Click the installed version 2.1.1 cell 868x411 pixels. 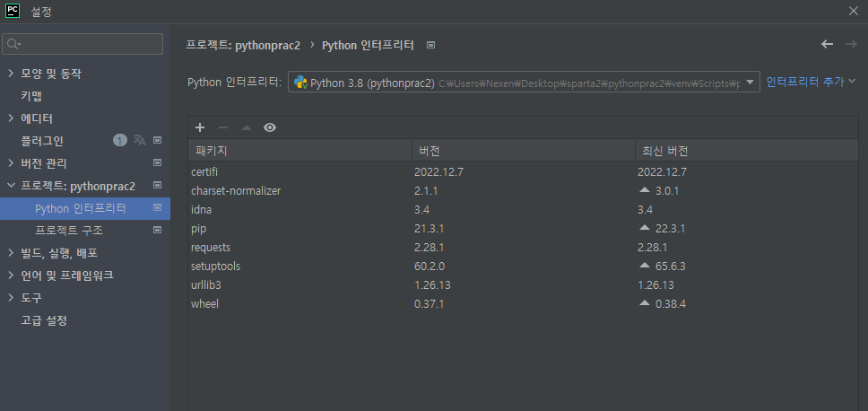[426, 190]
